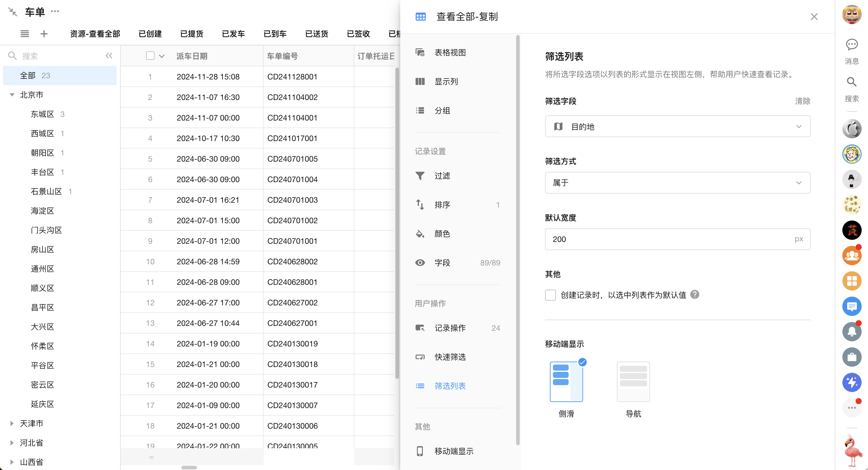Click the collapse-arrows icon beside 车单 title
868x470 pixels.
click(13, 12)
